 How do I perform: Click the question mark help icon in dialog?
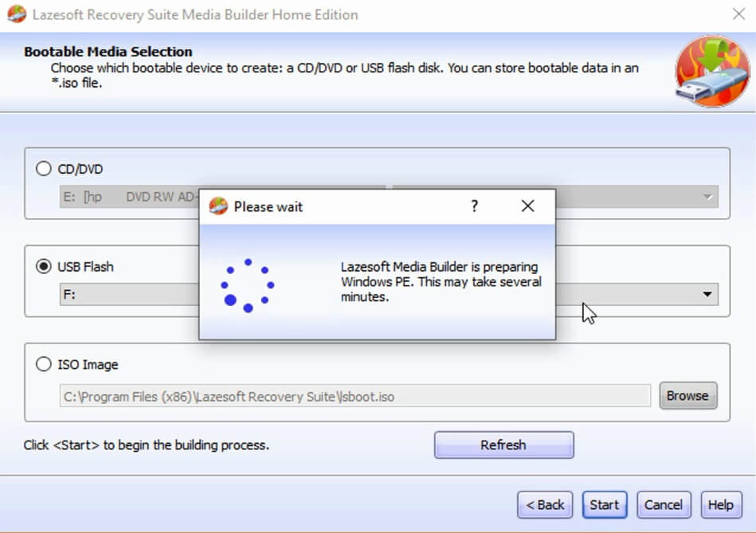pyautogui.click(x=475, y=206)
